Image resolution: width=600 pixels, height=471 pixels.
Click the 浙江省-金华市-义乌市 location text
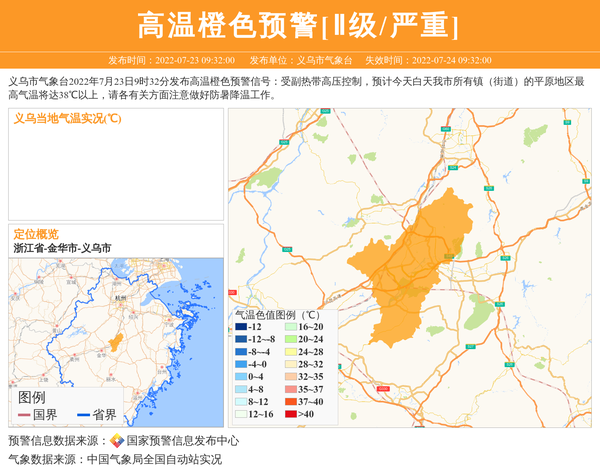[62, 248]
